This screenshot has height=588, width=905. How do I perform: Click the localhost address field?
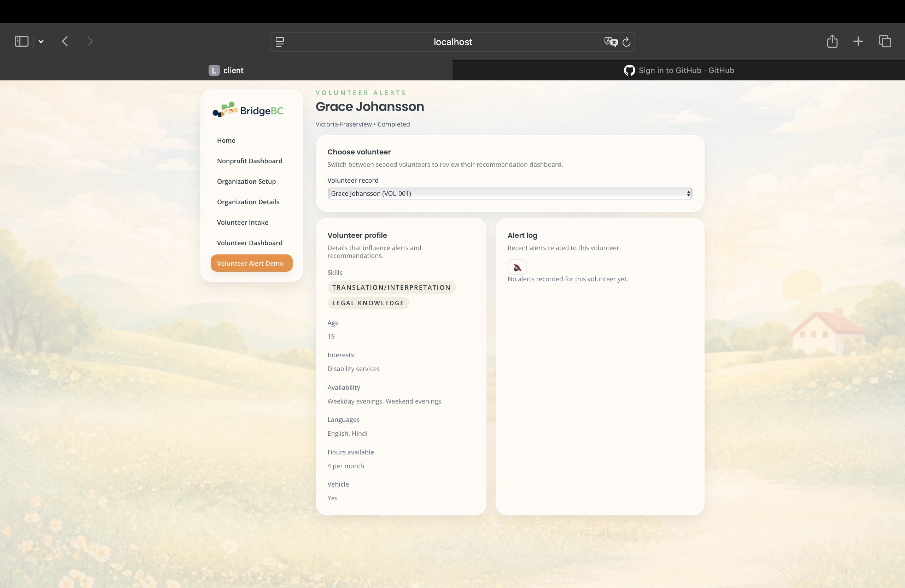click(x=452, y=42)
